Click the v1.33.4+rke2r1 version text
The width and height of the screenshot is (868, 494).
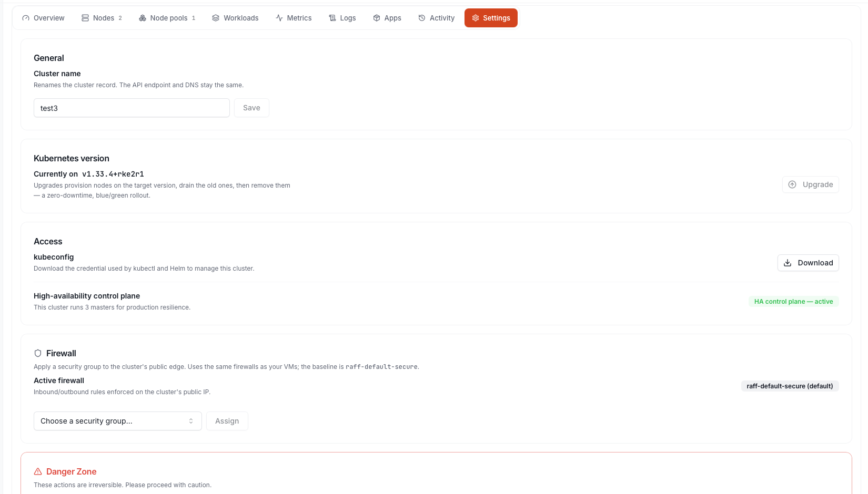[x=113, y=174]
